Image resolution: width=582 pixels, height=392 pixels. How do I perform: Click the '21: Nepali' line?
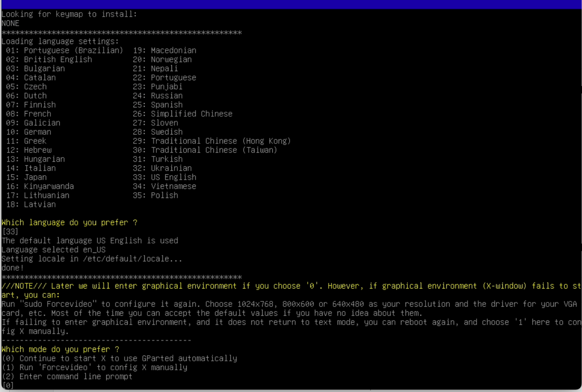click(155, 69)
